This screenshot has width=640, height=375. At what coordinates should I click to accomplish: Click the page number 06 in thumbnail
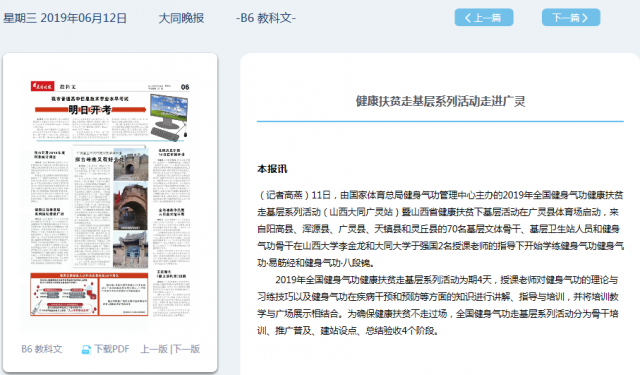tap(185, 87)
